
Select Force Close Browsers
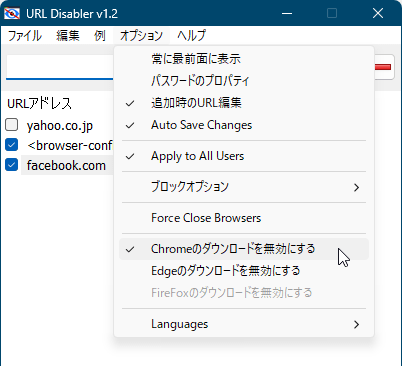pyautogui.click(x=244, y=218)
